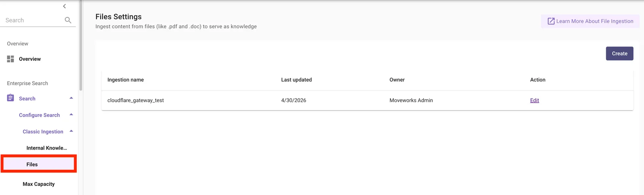Click the Overview dashboard grid icon
Screen dimensions: 644x195
tap(10, 59)
